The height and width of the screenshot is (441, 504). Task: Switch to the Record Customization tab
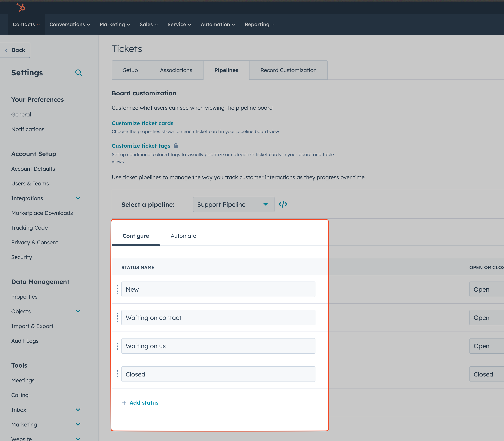[x=288, y=70]
